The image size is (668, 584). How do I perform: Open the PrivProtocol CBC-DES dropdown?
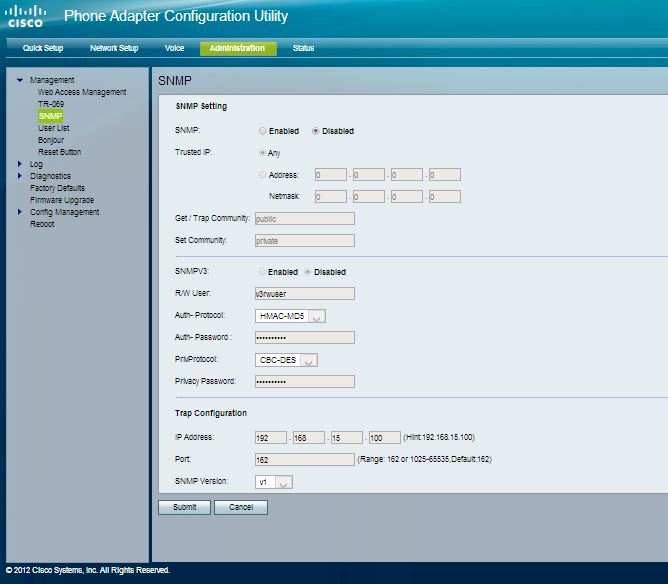pyautogui.click(x=286, y=360)
